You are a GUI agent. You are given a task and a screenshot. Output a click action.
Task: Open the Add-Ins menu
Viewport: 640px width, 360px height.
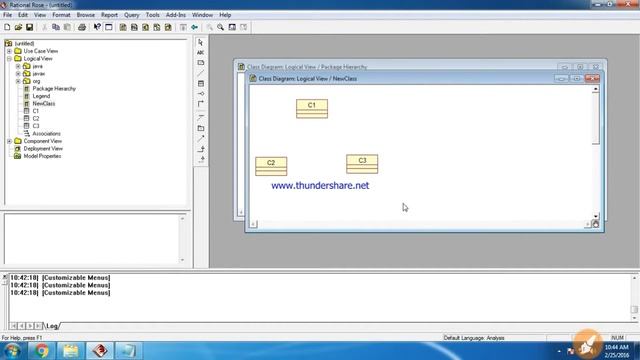coord(176,15)
